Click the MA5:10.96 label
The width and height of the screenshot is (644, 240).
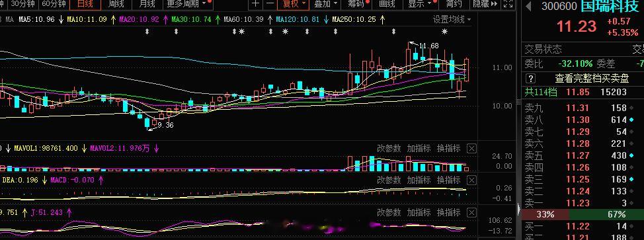tap(36, 19)
